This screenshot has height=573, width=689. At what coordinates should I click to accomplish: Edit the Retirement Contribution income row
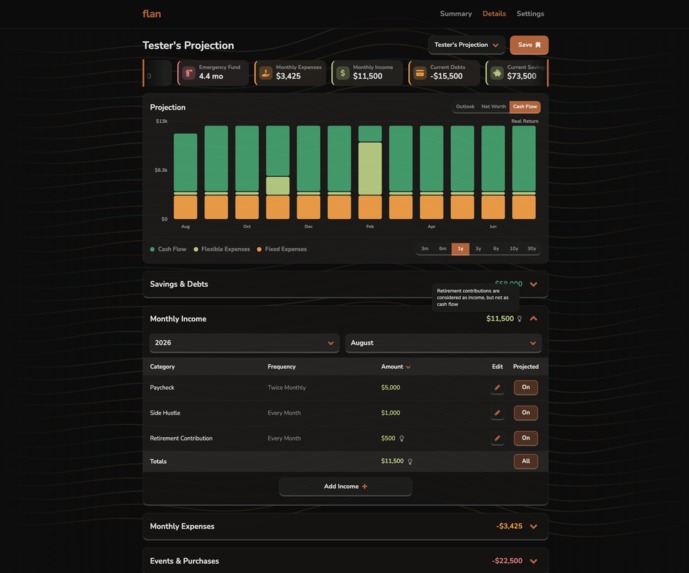tap(497, 438)
